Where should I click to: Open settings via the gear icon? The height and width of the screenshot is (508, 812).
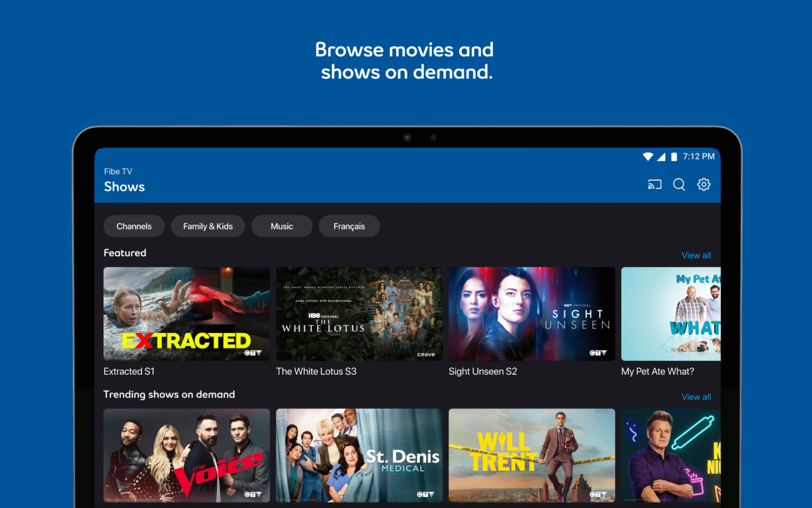point(704,185)
